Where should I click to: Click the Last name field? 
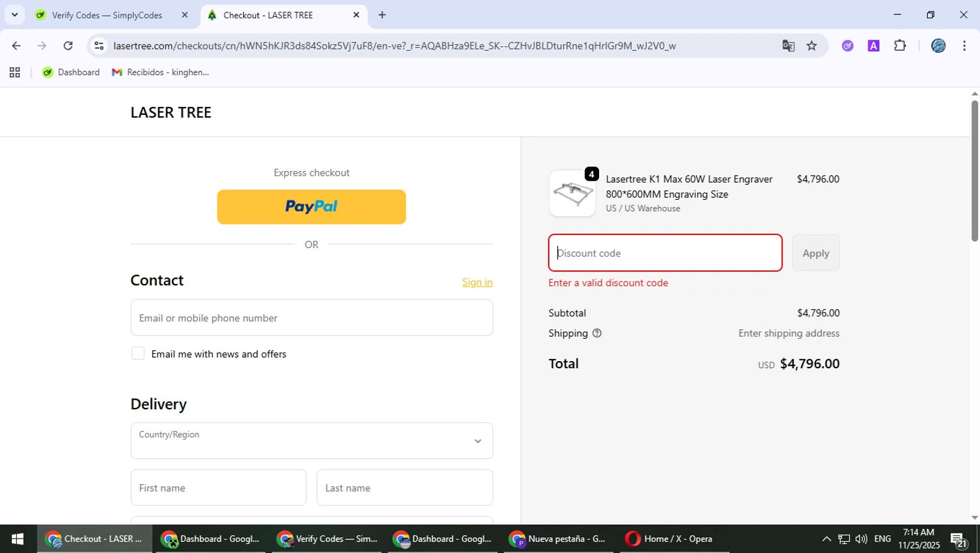(x=405, y=488)
